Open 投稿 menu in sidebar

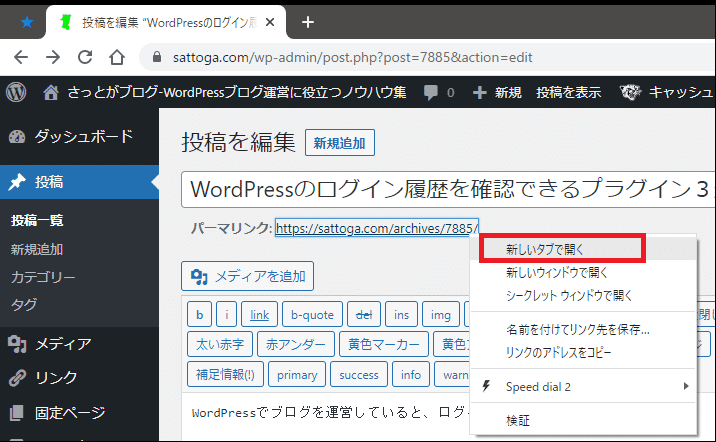[79, 182]
